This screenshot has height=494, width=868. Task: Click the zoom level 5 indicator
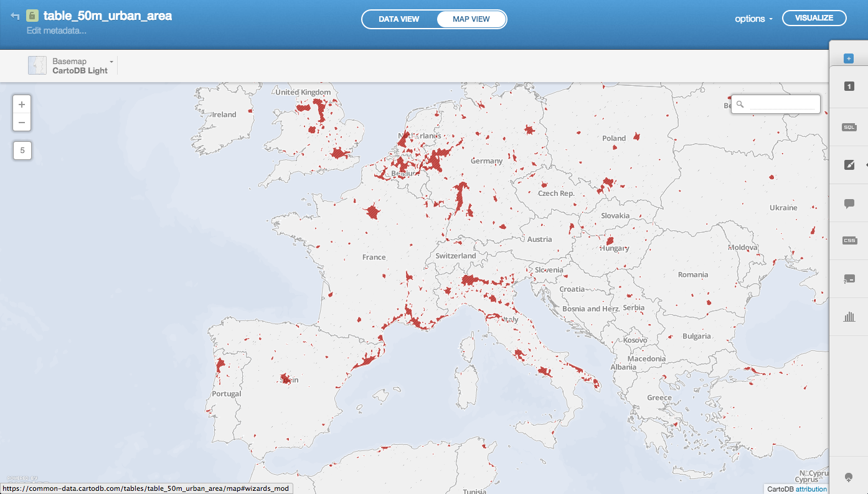[22, 150]
